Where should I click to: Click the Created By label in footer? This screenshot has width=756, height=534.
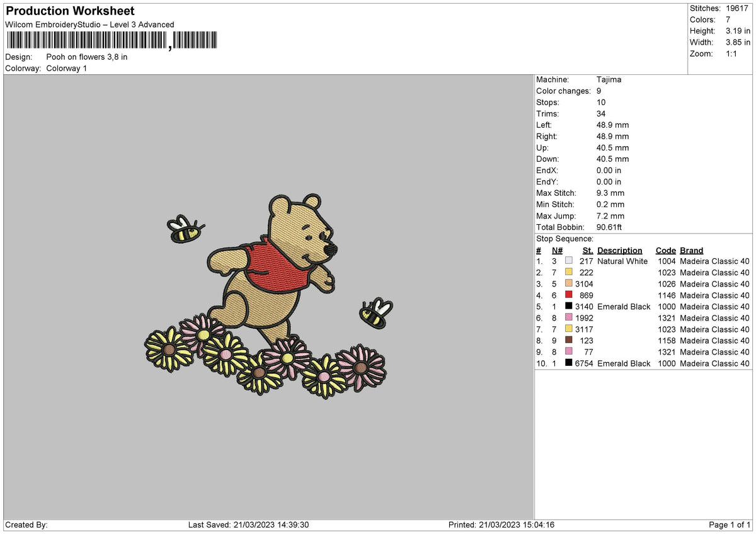tap(26, 525)
